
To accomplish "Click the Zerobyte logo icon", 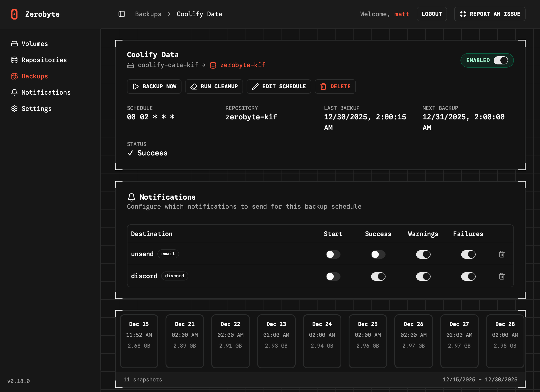I will [14, 14].
